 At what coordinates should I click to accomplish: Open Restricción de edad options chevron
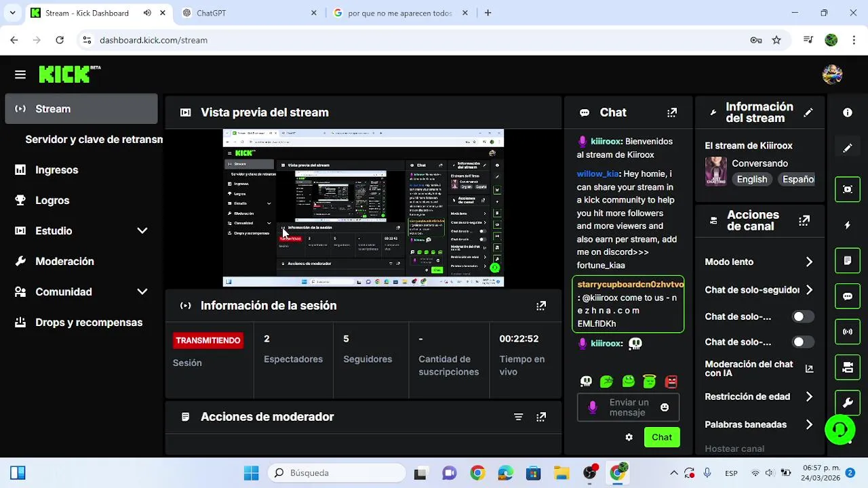coord(809,396)
